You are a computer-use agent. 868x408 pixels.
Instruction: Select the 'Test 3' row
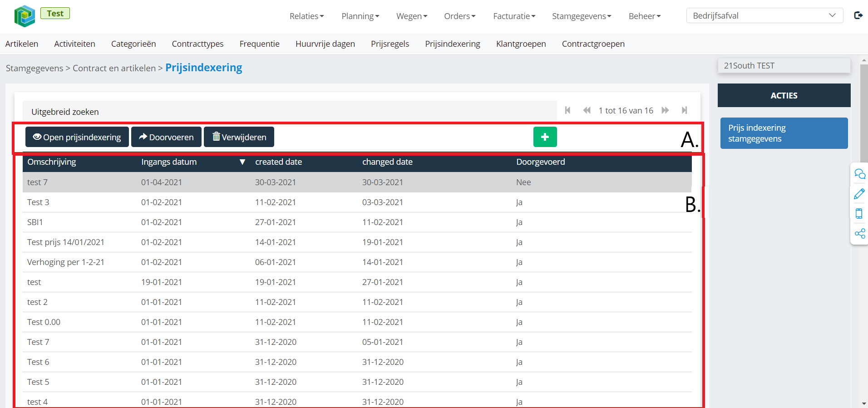tap(357, 202)
